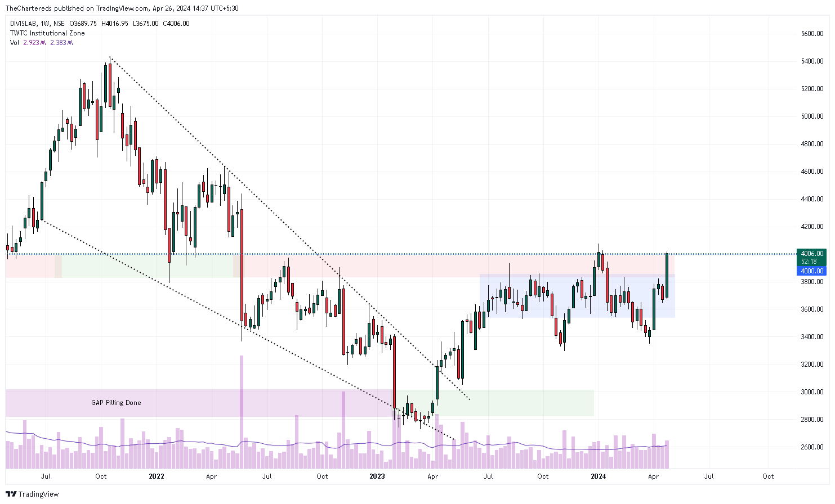835x504 pixels.
Task: Click the 3400.00 price axis label
Action: click(x=812, y=337)
